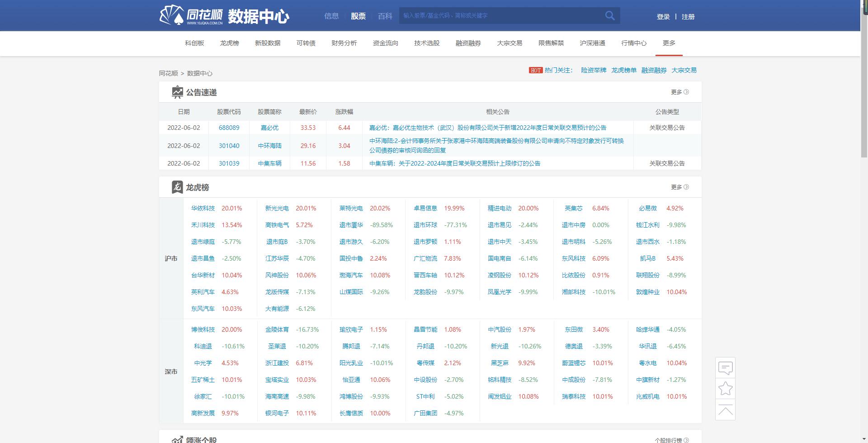Image resolution: width=868 pixels, height=443 pixels.
Task: Click stock code 301039
Action: (229, 163)
